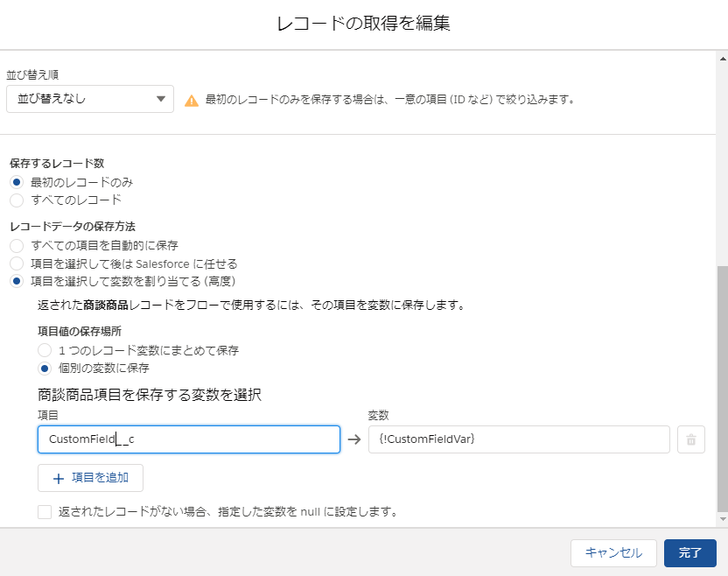The width and height of the screenshot is (728, 576).
Task: Click the キャンセル button
Action: (613, 552)
